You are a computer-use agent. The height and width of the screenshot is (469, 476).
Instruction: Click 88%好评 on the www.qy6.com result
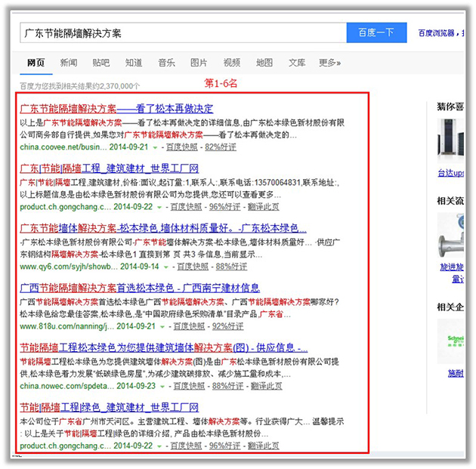pos(232,267)
